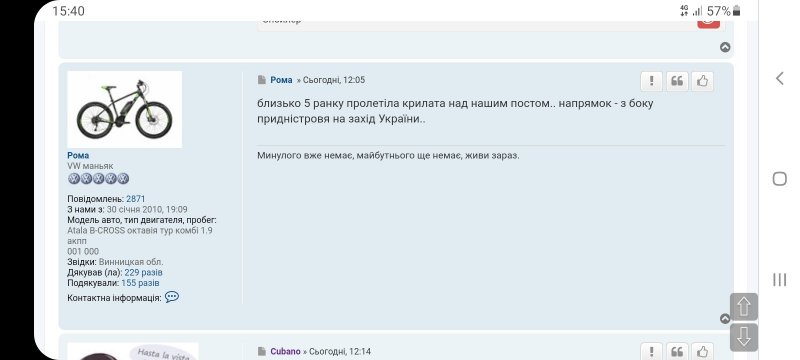View Рома's 2871 posts
Screen dimensions: 800x360
click(136, 198)
